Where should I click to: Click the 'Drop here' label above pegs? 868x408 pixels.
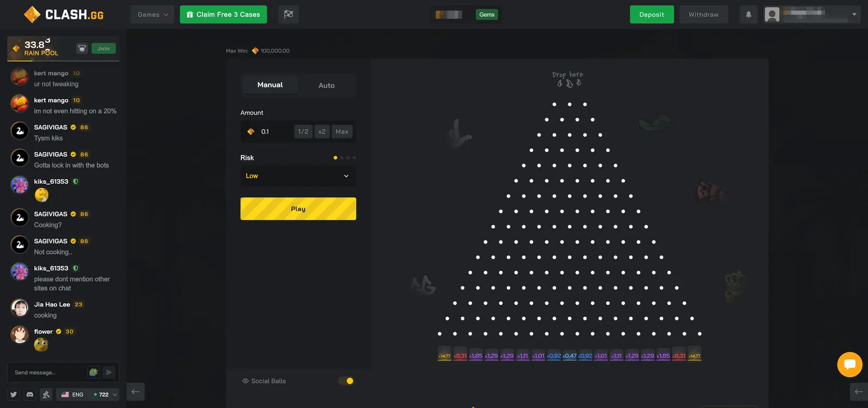pos(568,75)
